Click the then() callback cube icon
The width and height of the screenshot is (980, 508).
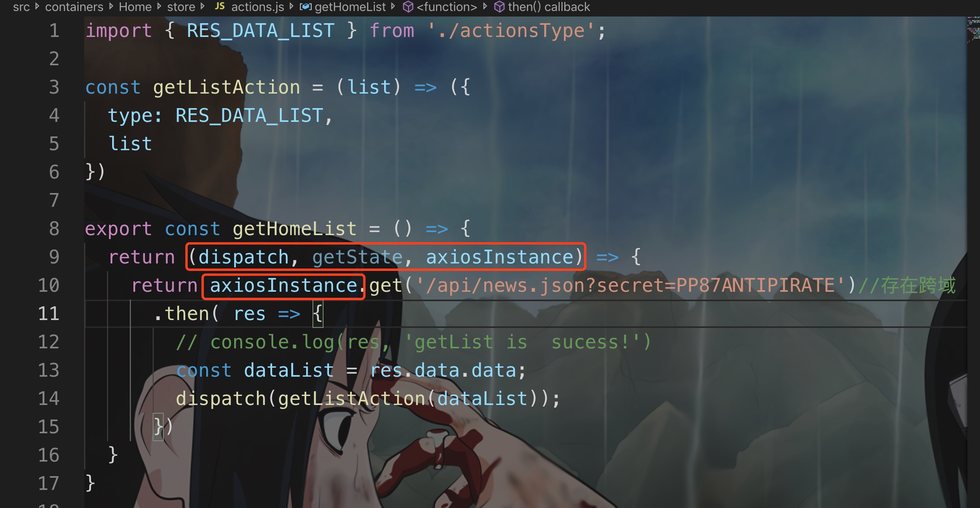499,7
